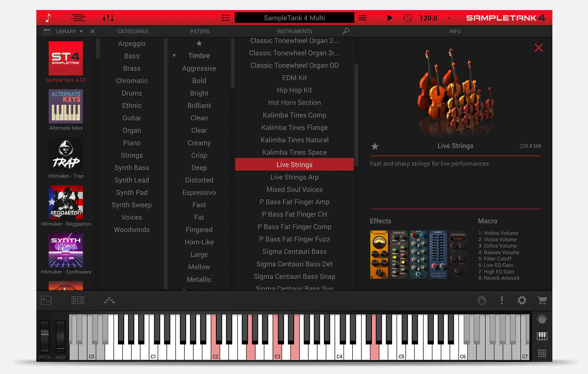This screenshot has height=374, width=588.
Task: Open the mixer faders view
Action: [x=108, y=18]
